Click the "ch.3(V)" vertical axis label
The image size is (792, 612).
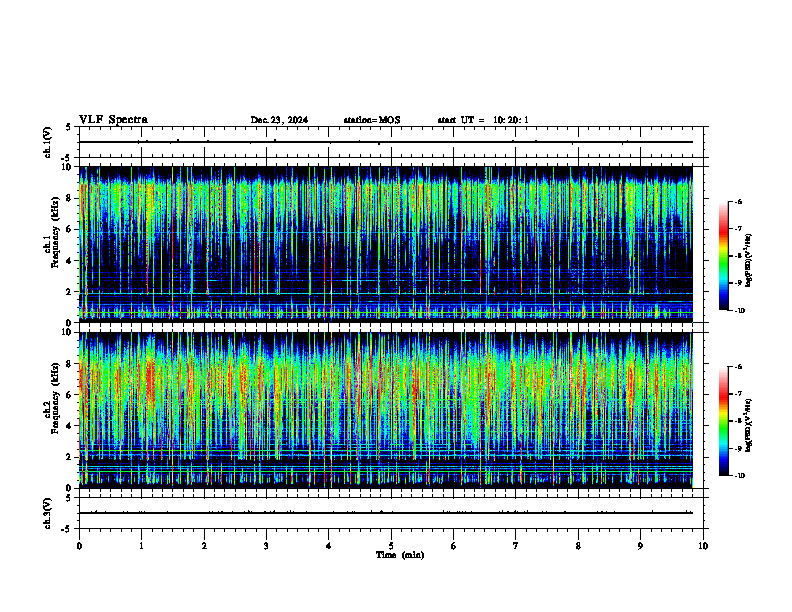tap(48, 513)
